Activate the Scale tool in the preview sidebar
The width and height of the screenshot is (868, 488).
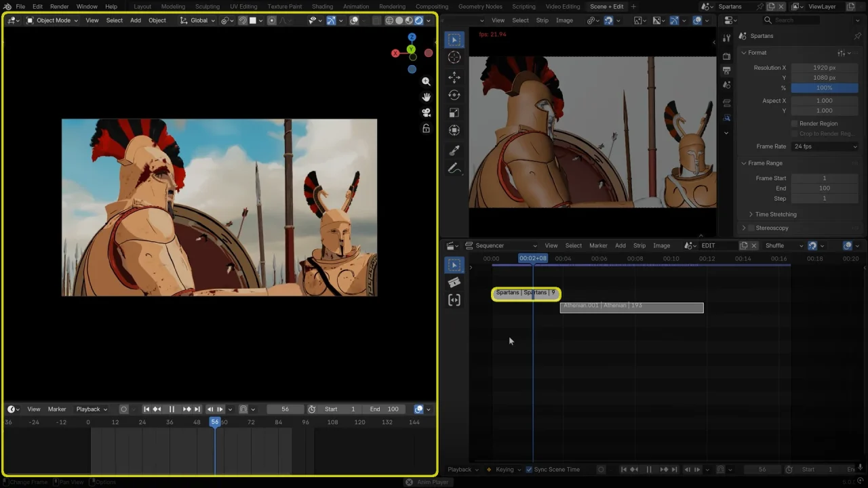pyautogui.click(x=454, y=113)
